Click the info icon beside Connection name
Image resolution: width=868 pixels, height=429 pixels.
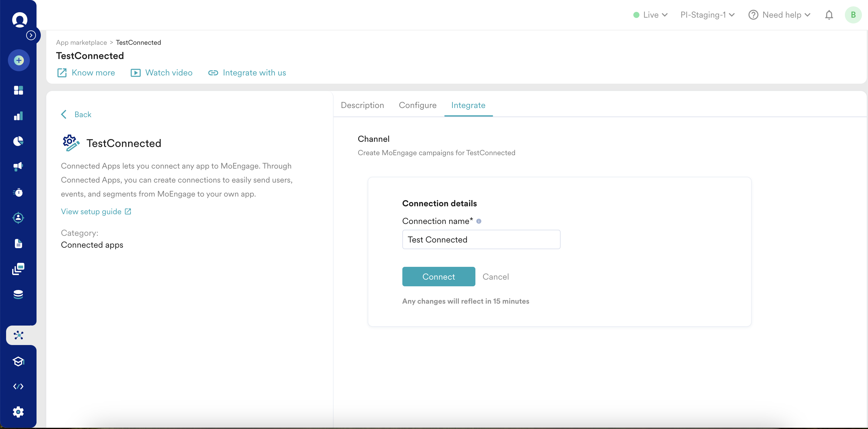click(479, 221)
